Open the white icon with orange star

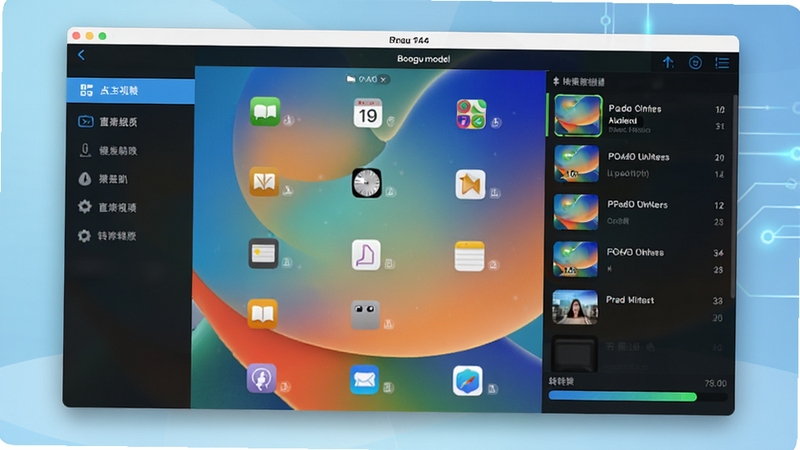[x=470, y=185]
